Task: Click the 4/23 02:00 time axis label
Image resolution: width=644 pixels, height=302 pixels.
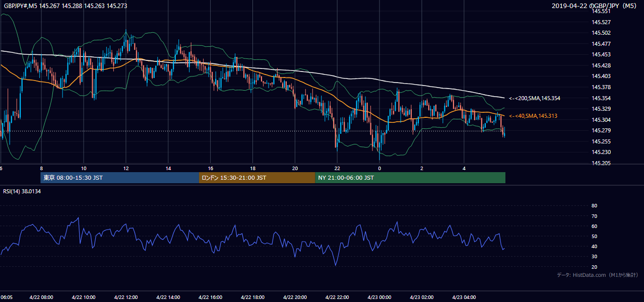Action: (x=422, y=297)
